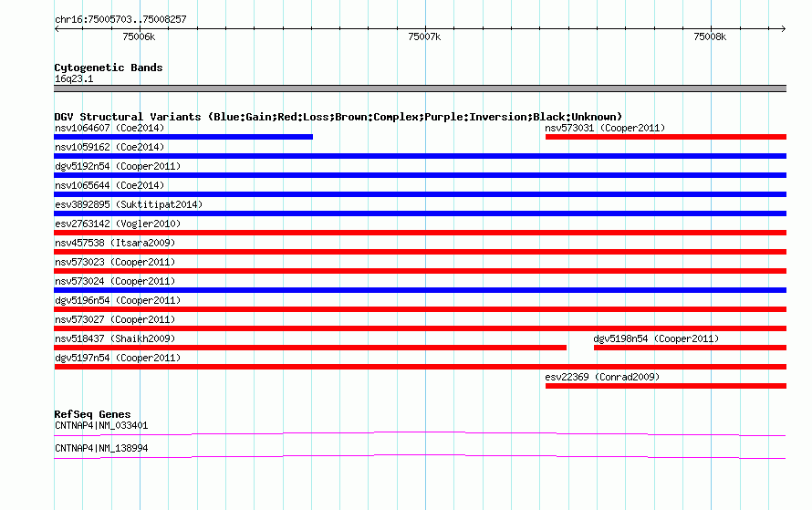Viewport: 812px width, 510px height.
Task: Select the dgv5196n54 (Cooper2011) label
Action: 118,300
